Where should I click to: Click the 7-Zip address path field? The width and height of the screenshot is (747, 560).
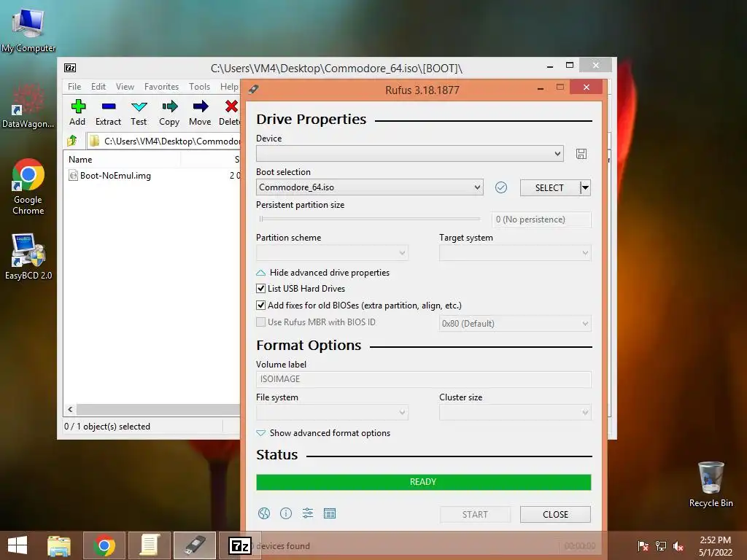(x=163, y=141)
